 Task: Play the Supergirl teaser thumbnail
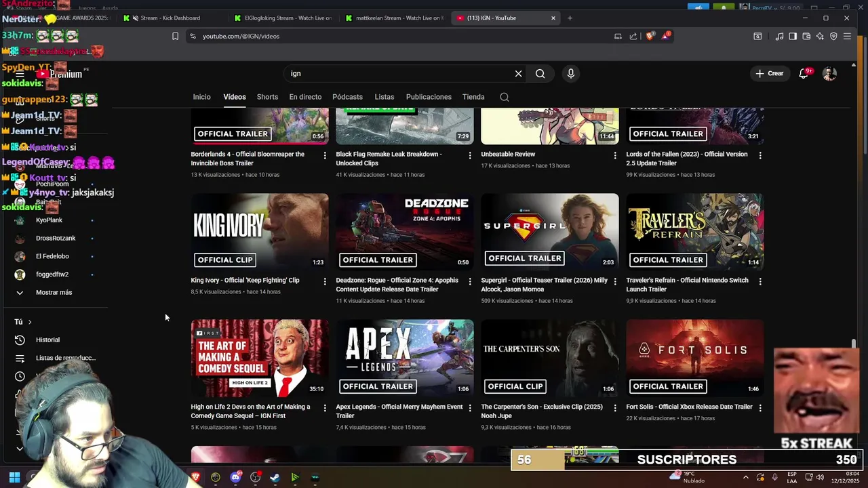(x=550, y=232)
